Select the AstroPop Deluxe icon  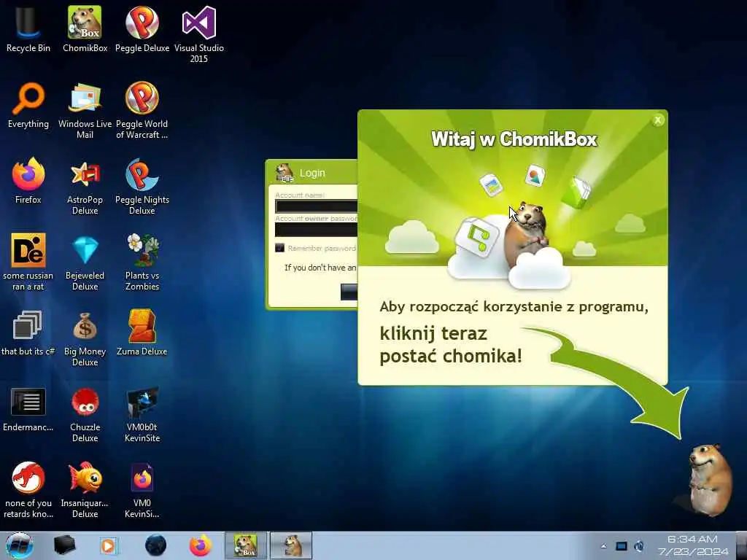85,186
